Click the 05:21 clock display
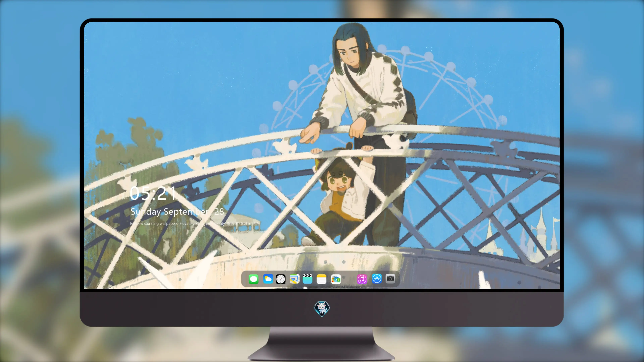 pyautogui.click(x=153, y=193)
